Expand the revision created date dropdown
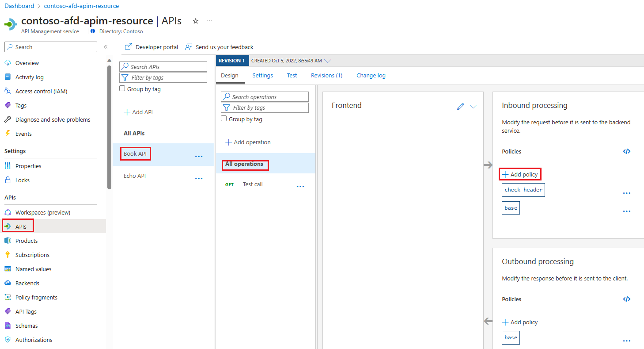The width and height of the screenshot is (644, 349). [x=328, y=60]
